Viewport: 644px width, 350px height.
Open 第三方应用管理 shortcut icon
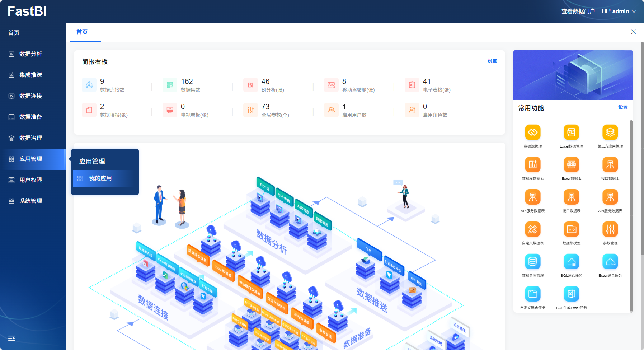[x=610, y=132]
